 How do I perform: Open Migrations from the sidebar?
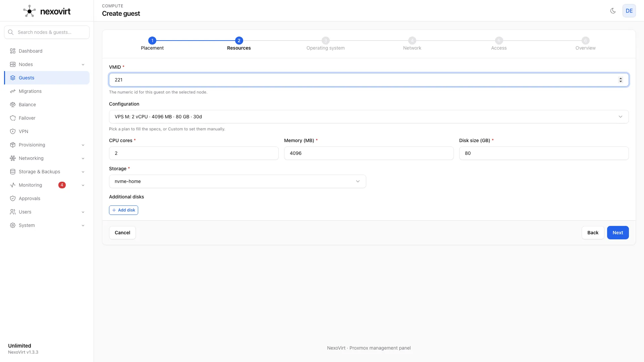pyautogui.click(x=47, y=91)
